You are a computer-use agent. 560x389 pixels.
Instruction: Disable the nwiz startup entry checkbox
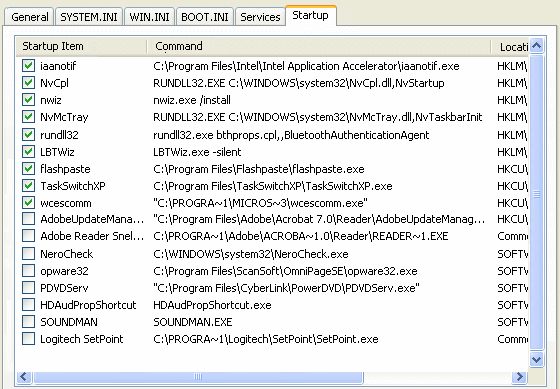point(28,100)
